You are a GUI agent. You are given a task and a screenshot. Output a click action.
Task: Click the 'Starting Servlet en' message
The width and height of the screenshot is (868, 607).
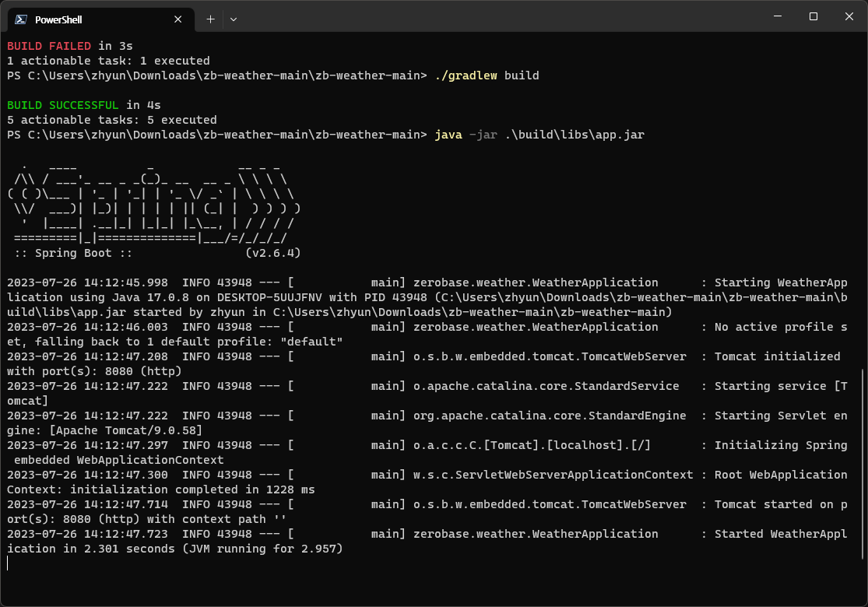click(x=781, y=416)
